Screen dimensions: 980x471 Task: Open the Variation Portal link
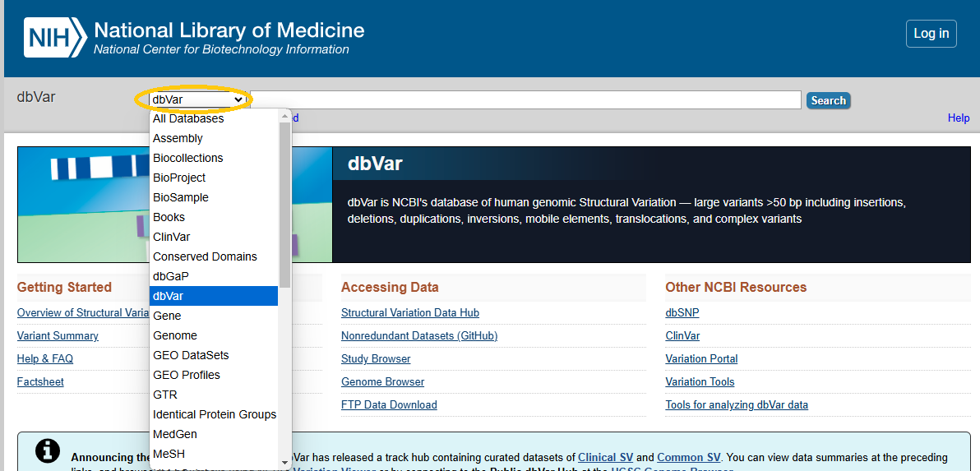(x=701, y=358)
